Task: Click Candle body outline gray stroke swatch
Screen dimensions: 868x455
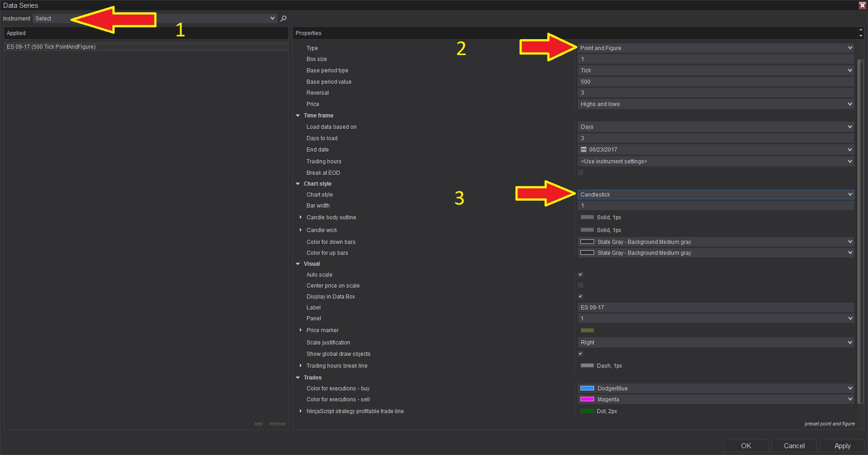Action: point(587,217)
